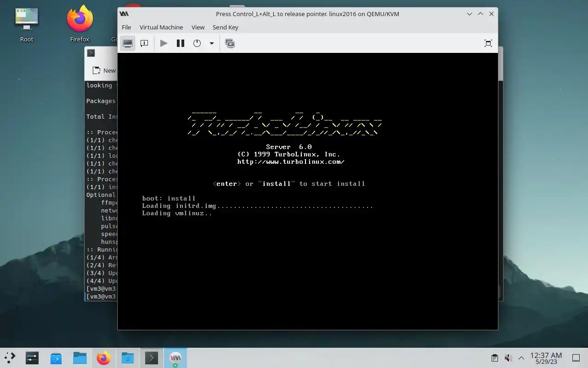Click the '(C) 1999 TurboLinux, Inc.' text

coord(289,155)
